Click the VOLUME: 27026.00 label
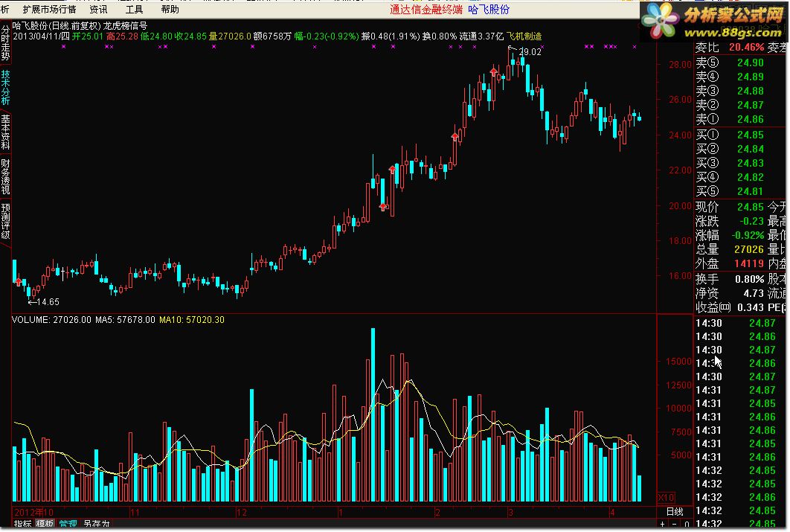Viewport: 790px width, 532px height. point(51,320)
